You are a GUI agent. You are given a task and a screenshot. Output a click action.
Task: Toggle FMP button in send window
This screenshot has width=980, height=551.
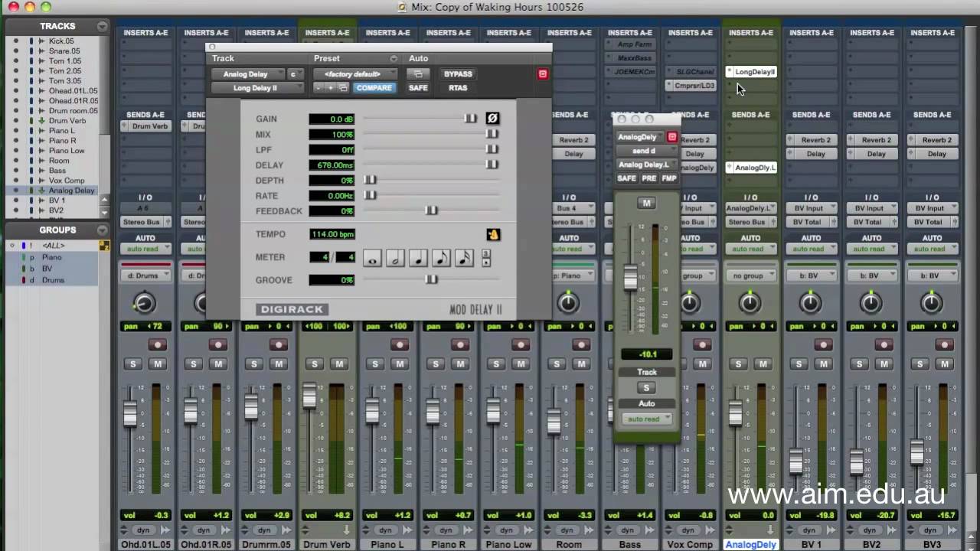[669, 178]
